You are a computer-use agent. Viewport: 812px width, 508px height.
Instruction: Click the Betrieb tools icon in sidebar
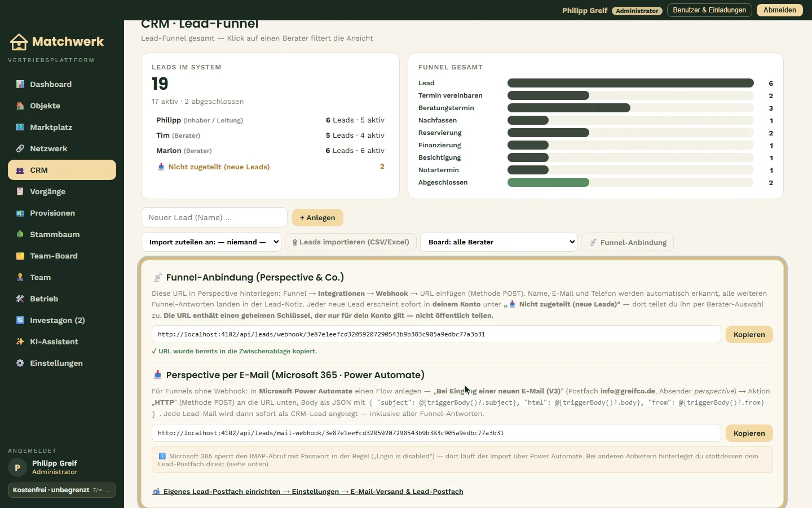point(20,299)
